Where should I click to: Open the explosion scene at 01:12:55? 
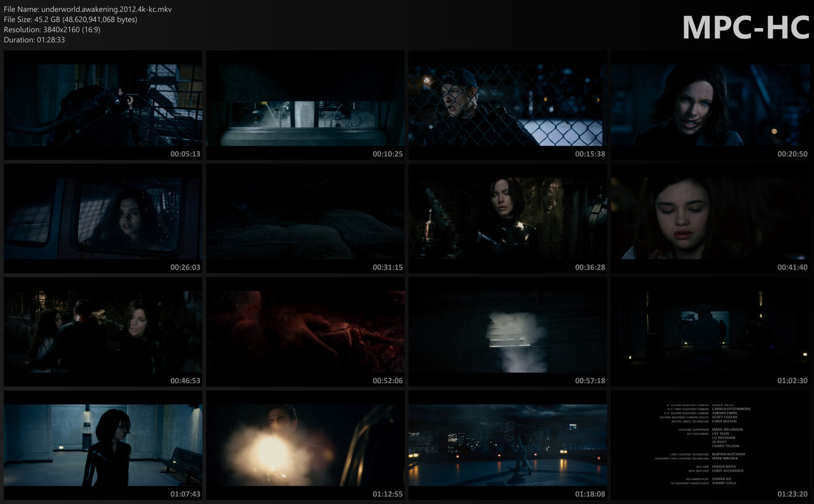(x=305, y=445)
